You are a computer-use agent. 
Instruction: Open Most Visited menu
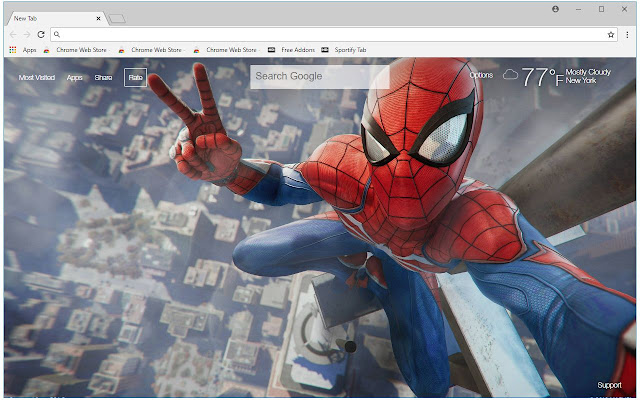pos(37,78)
